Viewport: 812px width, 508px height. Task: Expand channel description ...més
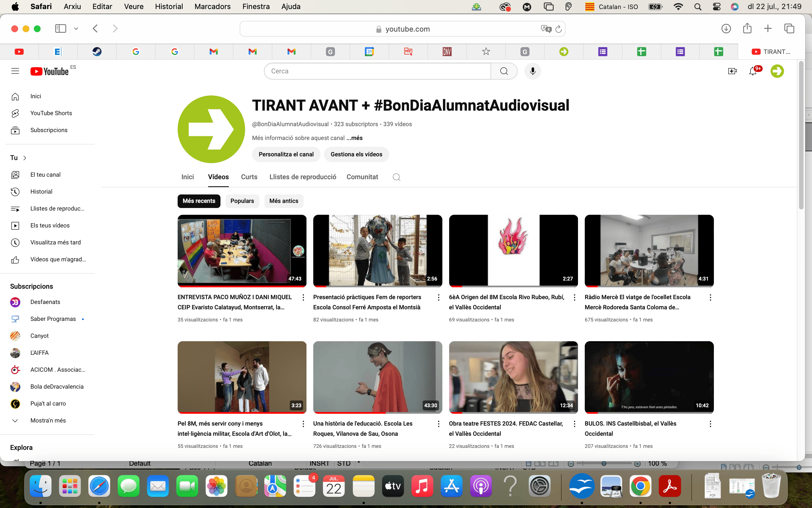tap(354, 138)
